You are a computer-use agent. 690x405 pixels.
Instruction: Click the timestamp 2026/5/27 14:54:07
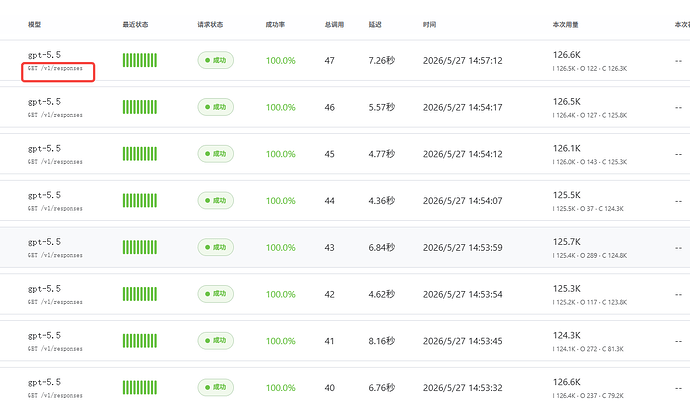(x=462, y=201)
